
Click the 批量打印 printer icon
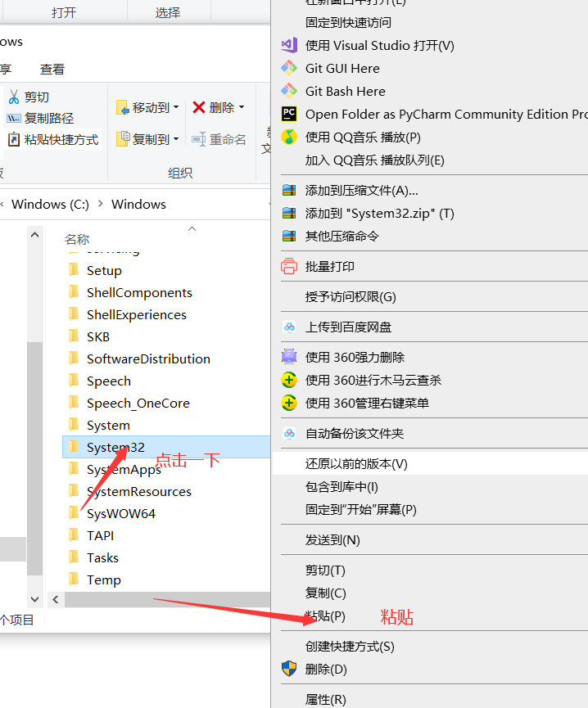pyautogui.click(x=289, y=266)
